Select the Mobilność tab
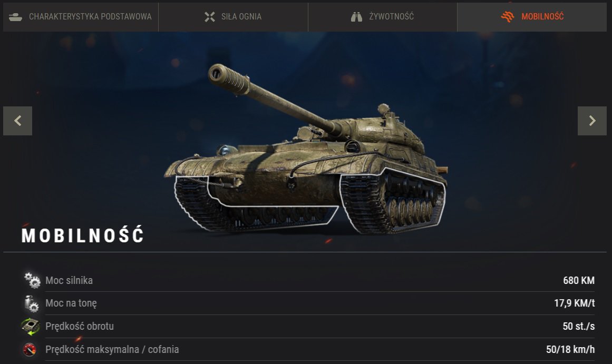This screenshot has width=612, height=364. tap(532, 17)
